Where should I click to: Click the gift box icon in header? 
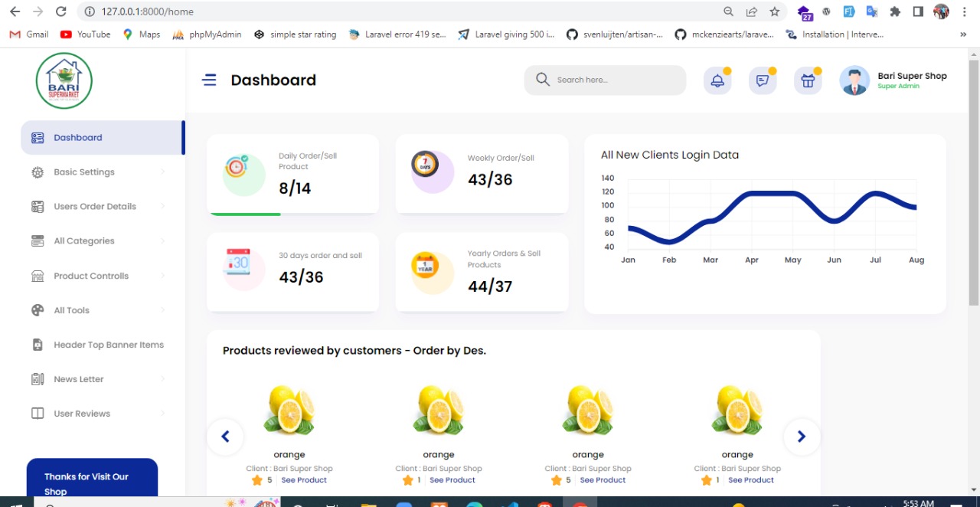click(x=808, y=80)
